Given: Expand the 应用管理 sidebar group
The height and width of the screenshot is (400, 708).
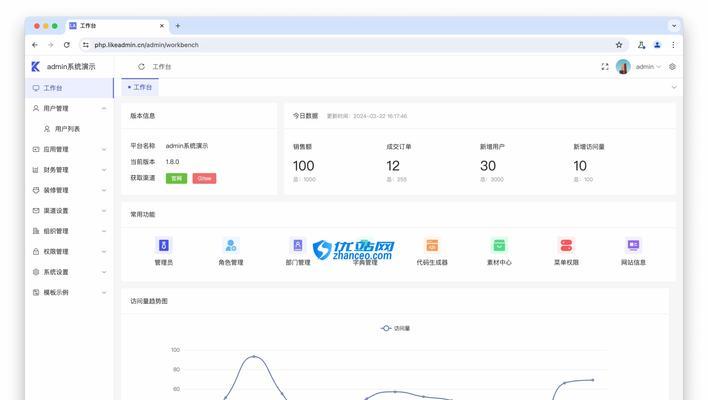Looking at the screenshot, I should pyautogui.click(x=104, y=149).
